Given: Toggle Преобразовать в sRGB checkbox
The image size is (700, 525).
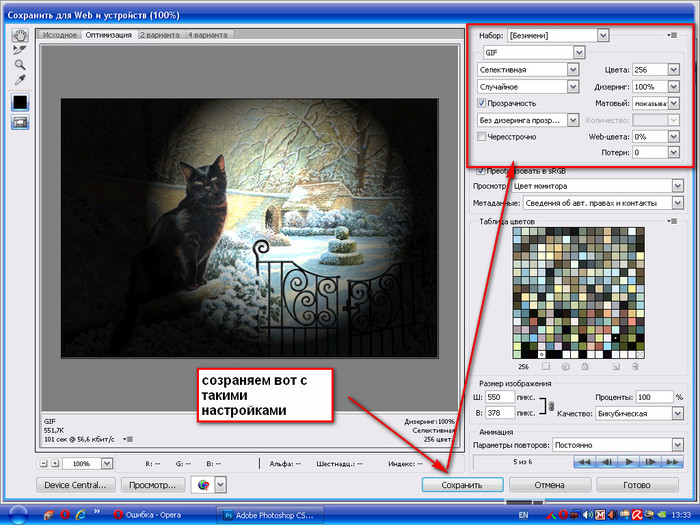Looking at the screenshot, I should [480, 171].
